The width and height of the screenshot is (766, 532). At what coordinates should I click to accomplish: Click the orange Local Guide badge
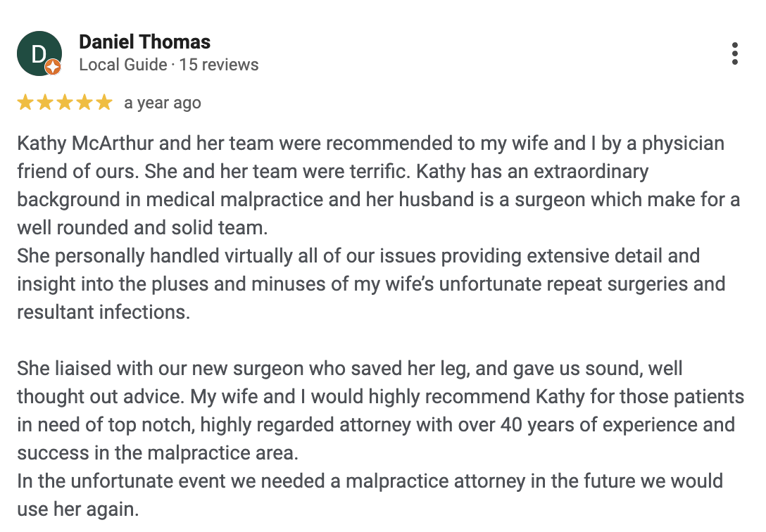[53, 68]
